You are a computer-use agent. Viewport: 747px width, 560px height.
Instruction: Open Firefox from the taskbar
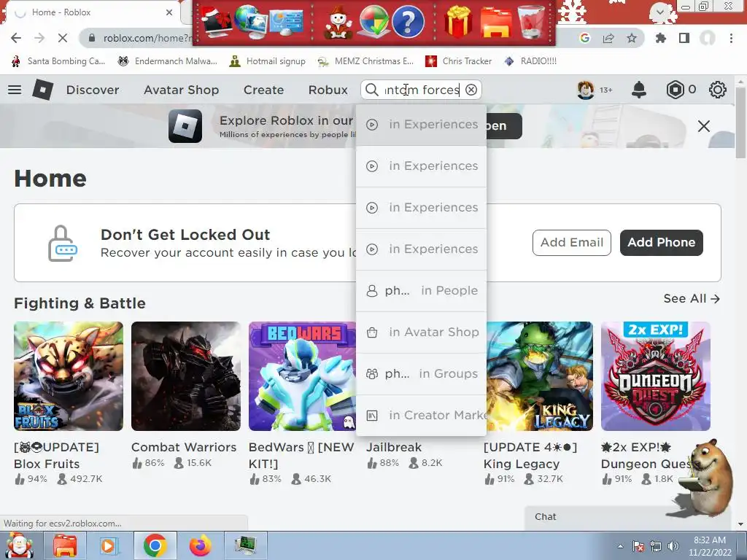point(200,545)
